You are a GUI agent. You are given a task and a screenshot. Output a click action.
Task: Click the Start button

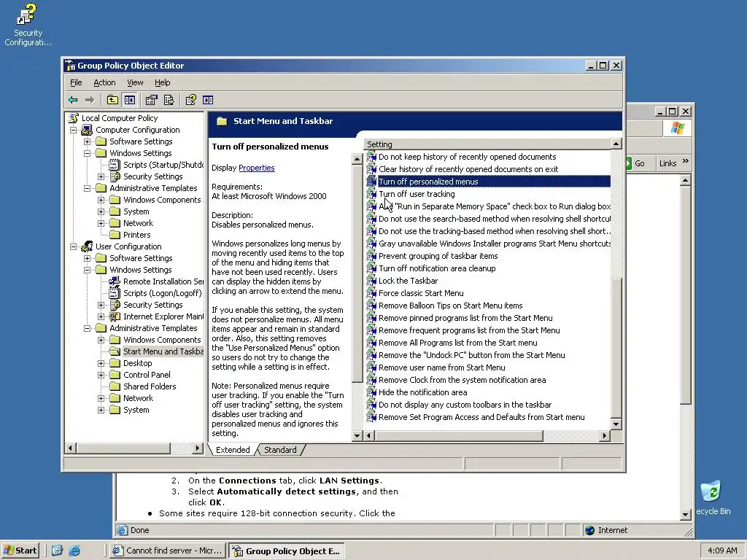click(x=20, y=551)
